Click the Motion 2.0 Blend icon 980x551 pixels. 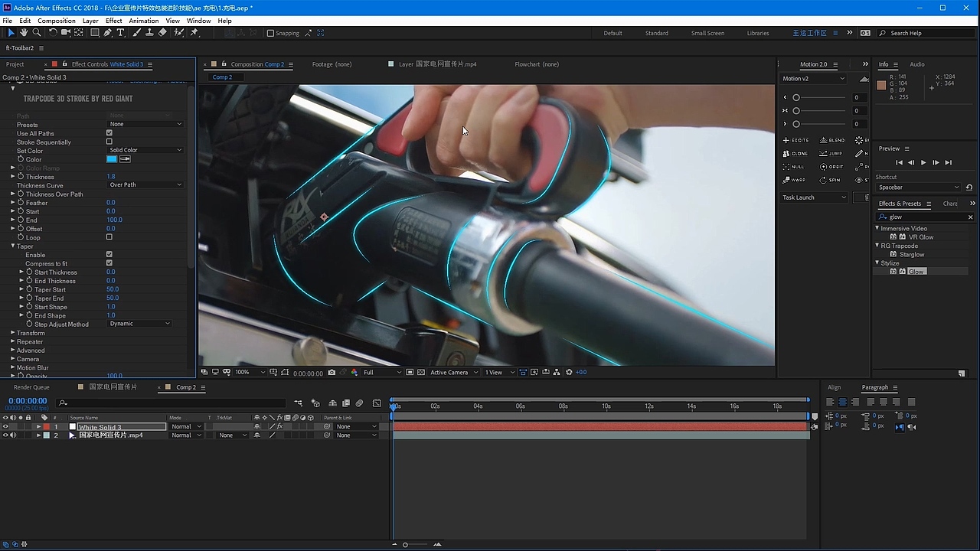(832, 140)
